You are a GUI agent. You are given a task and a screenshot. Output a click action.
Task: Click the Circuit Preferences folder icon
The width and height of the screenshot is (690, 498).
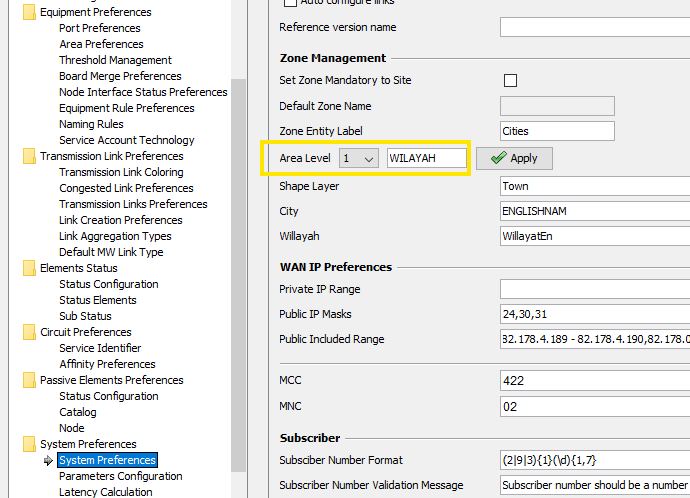[29, 332]
